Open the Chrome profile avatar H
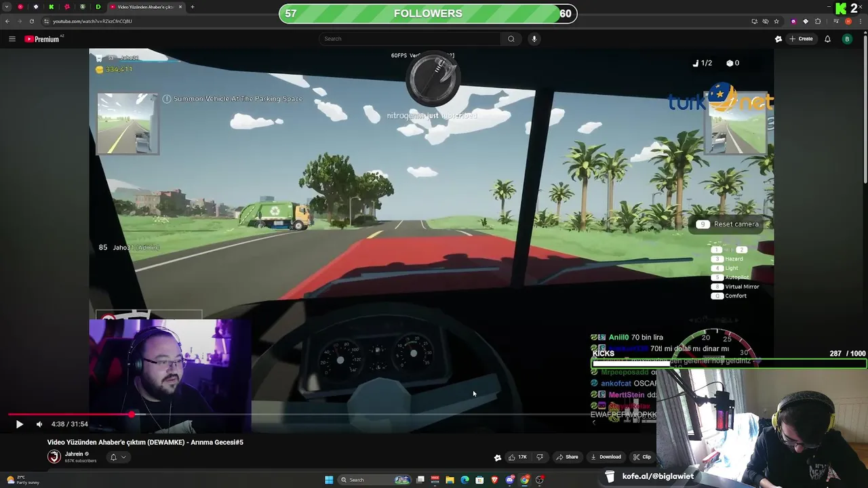The image size is (868, 488). click(848, 21)
